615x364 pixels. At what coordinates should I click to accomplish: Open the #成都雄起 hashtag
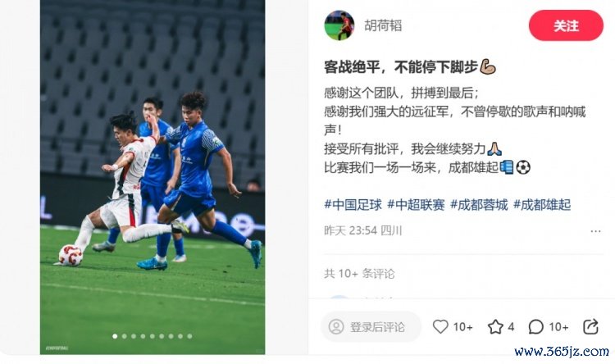[x=542, y=205]
